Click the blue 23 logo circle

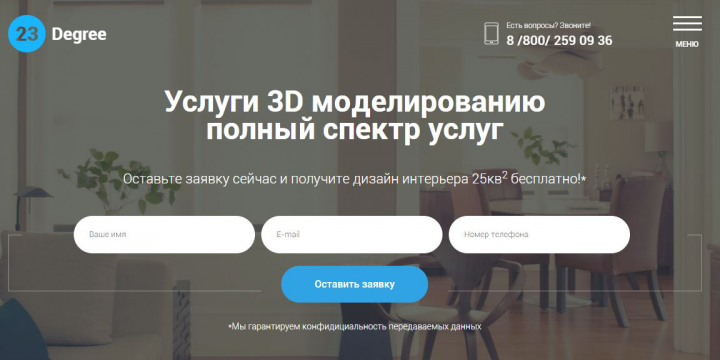(x=27, y=34)
